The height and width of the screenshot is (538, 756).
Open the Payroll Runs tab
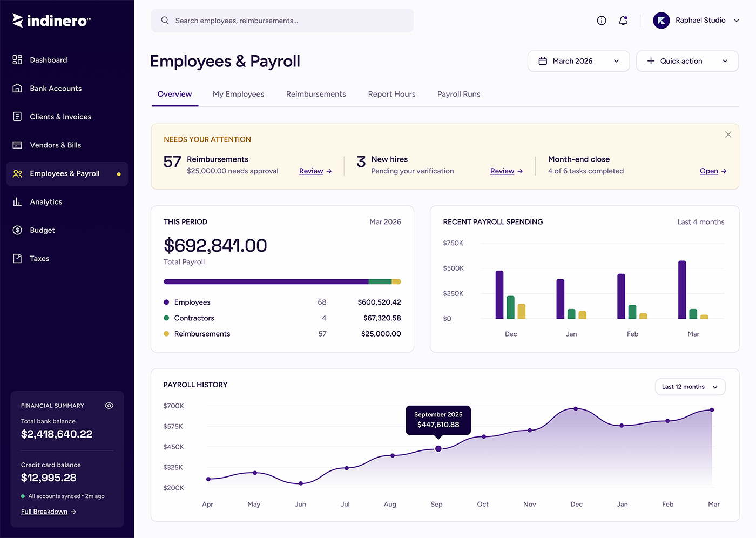click(x=459, y=94)
